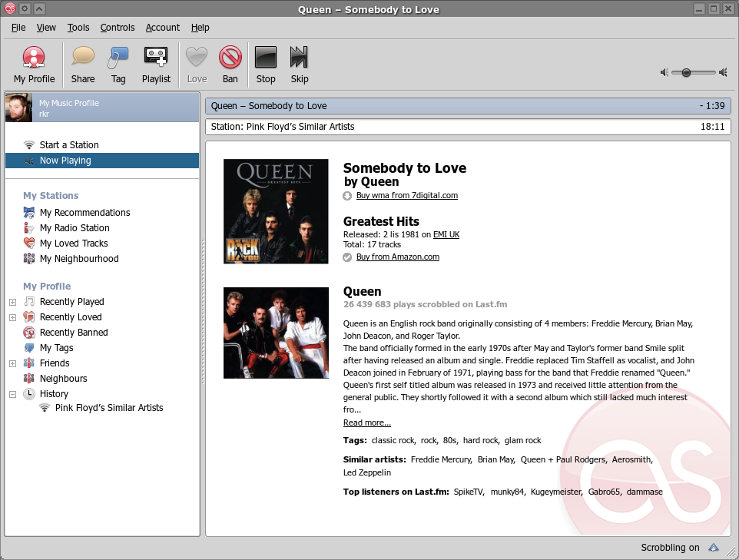
Task: Open the Help menu
Action: (200, 28)
